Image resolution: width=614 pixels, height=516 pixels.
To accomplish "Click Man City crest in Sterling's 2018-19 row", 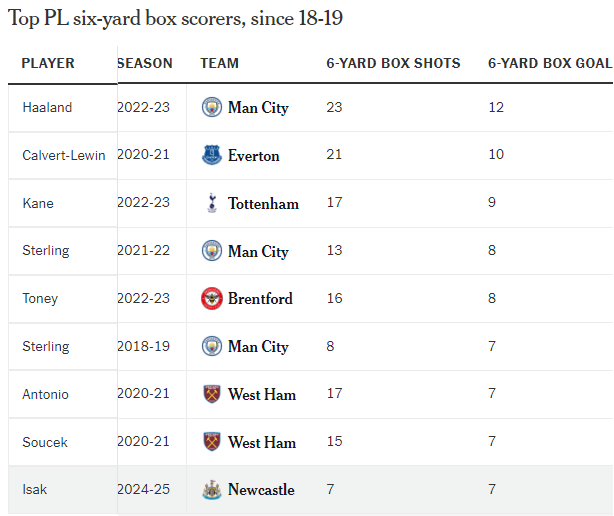I will (x=211, y=346).
